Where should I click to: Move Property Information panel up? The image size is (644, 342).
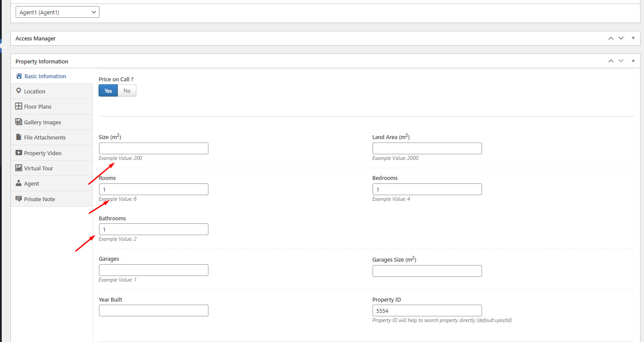point(611,61)
